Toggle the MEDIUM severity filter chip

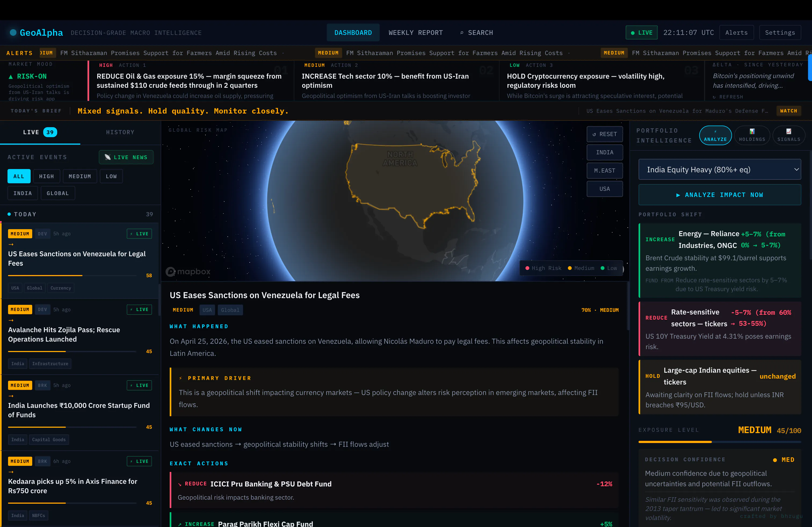[80, 176]
